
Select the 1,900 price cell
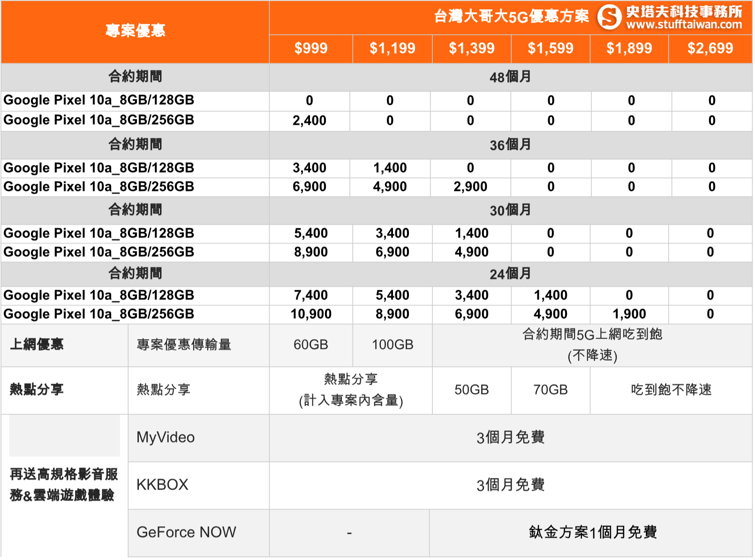629,314
